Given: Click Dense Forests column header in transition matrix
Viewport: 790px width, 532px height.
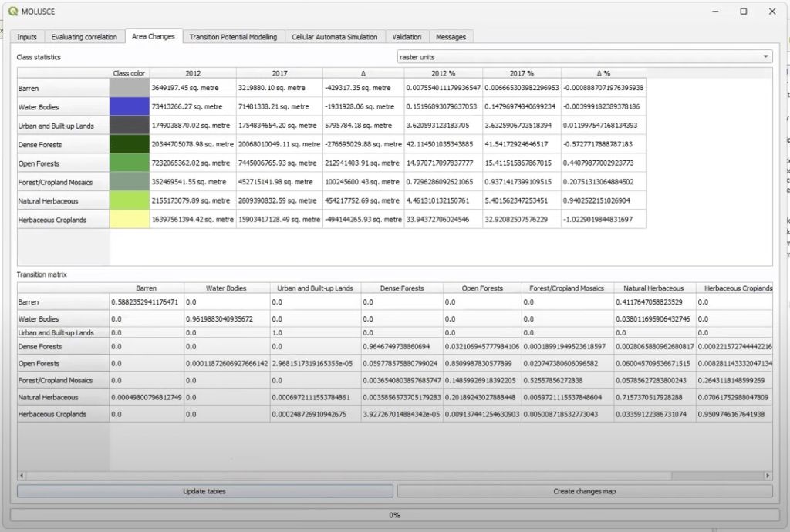Looking at the screenshot, I should 402,288.
